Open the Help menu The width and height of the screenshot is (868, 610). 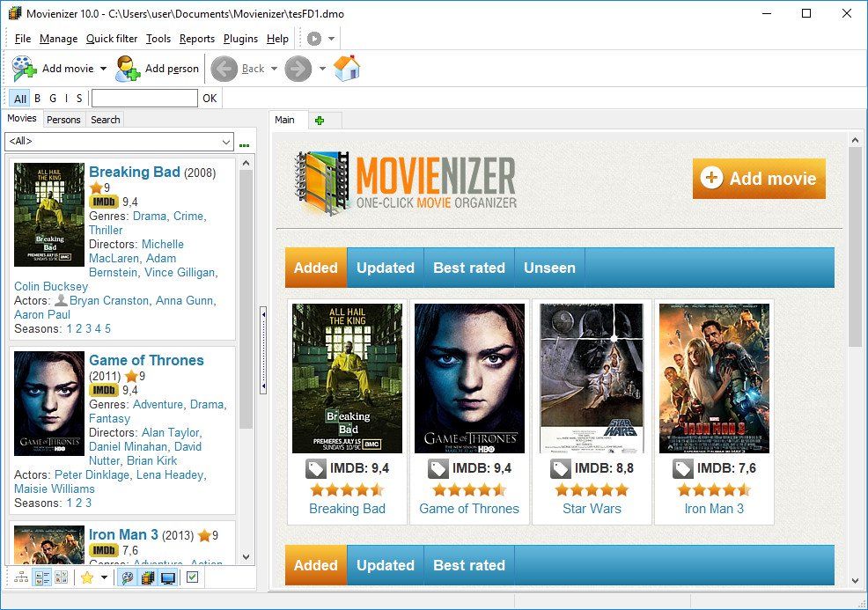coord(277,39)
